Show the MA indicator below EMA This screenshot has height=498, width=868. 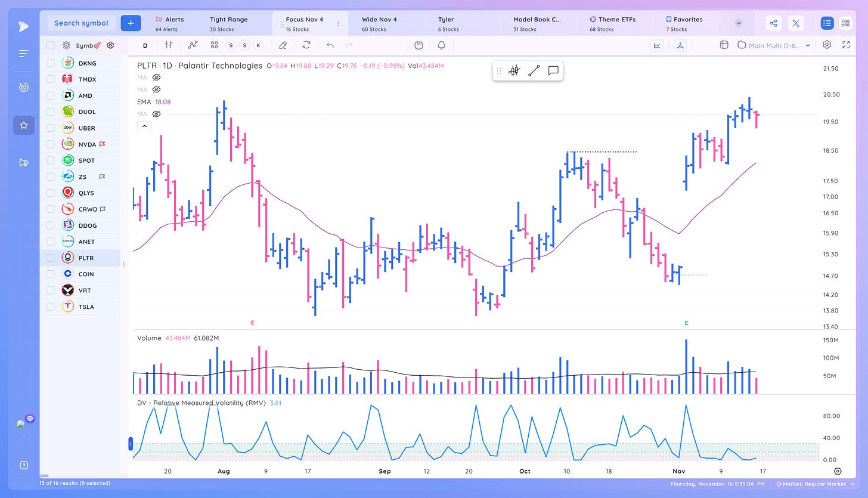click(157, 113)
